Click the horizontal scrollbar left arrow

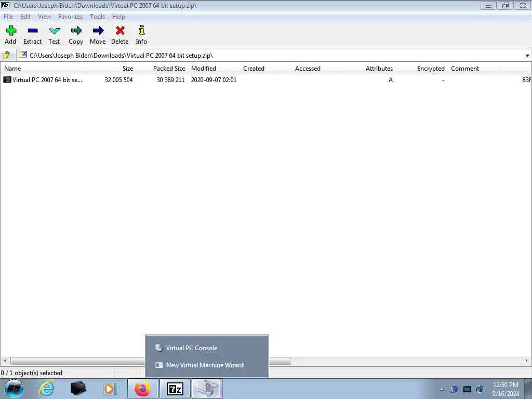coord(5,361)
